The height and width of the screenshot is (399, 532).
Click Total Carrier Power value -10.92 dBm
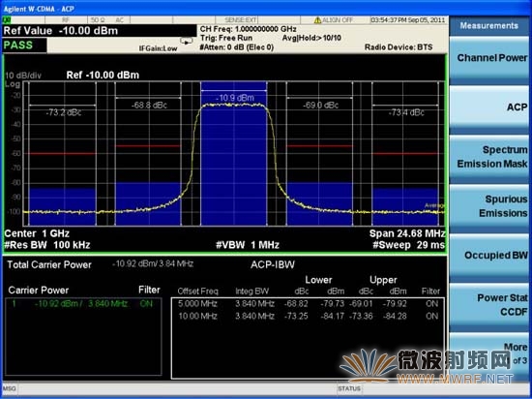[x=153, y=263]
